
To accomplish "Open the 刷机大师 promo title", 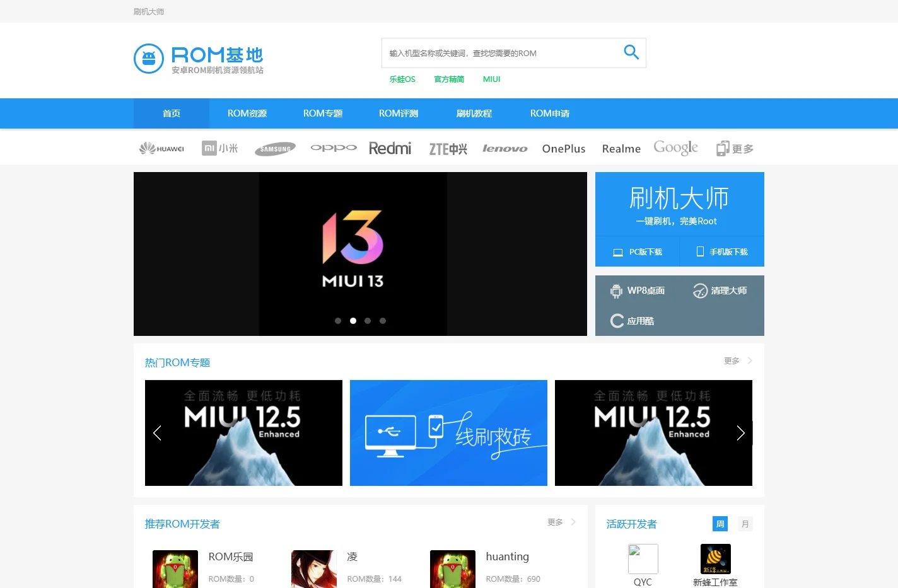I will coord(679,199).
